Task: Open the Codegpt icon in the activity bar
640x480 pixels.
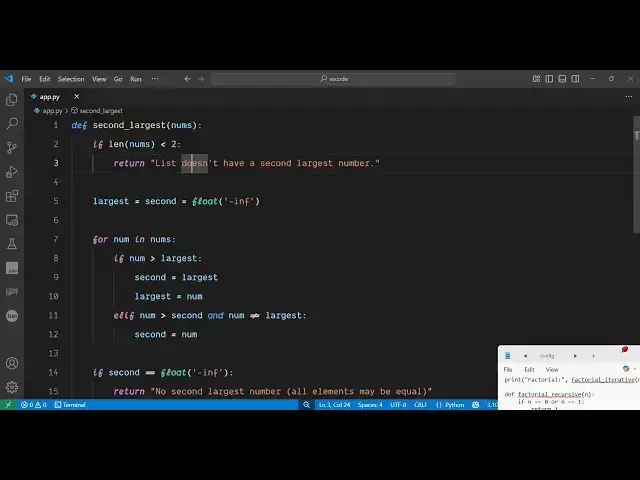Action: (x=12, y=291)
